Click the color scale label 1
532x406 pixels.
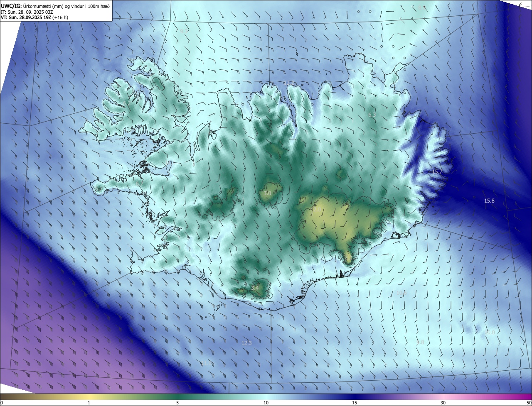pos(89,403)
